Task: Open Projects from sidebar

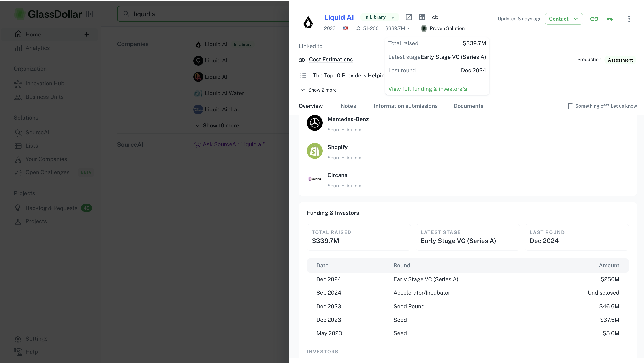Action: tap(30, 221)
